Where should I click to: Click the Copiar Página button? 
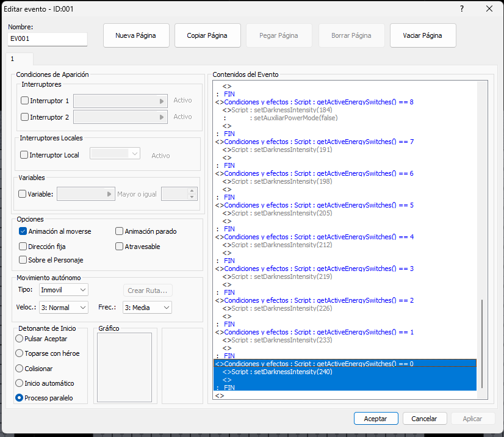[x=207, y=35]
